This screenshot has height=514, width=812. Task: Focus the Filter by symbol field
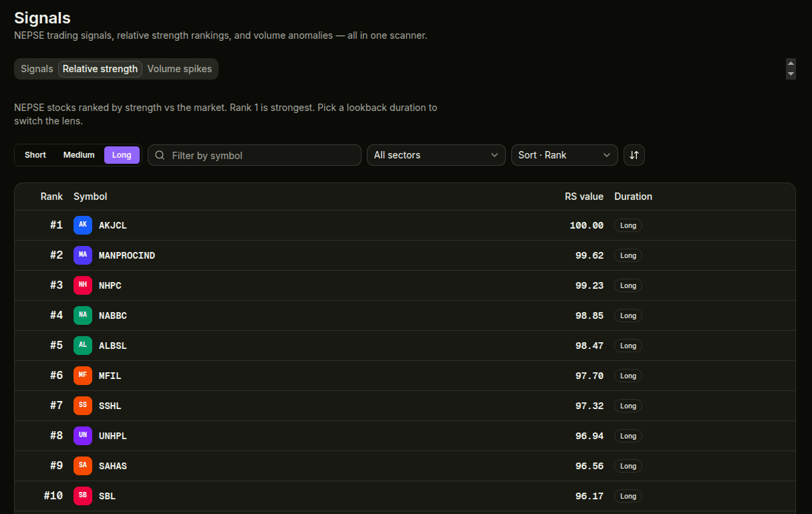coord(261,155)
